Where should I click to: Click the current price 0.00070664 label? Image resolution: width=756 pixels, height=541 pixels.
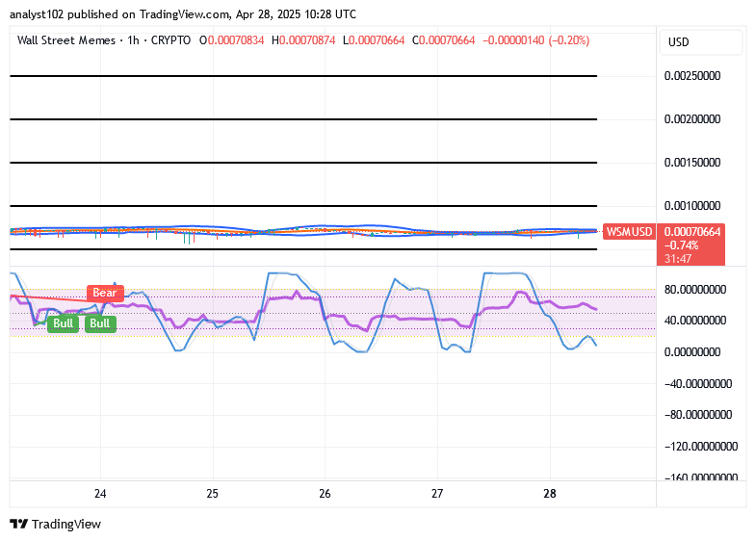(691, 232)
